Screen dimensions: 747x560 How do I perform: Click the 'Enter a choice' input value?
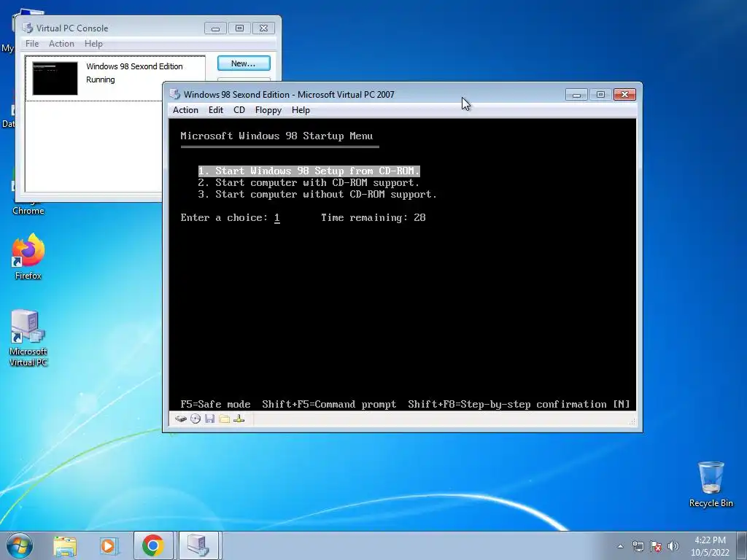pyautogui.click(x=276, y=217)
